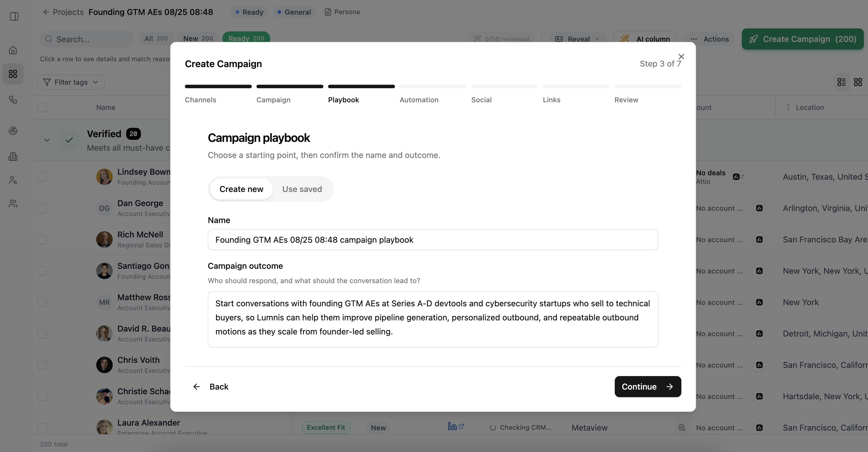Go to Campaign step
The width and height of the screenshot is (868, 452).
[x=273, y=100]
